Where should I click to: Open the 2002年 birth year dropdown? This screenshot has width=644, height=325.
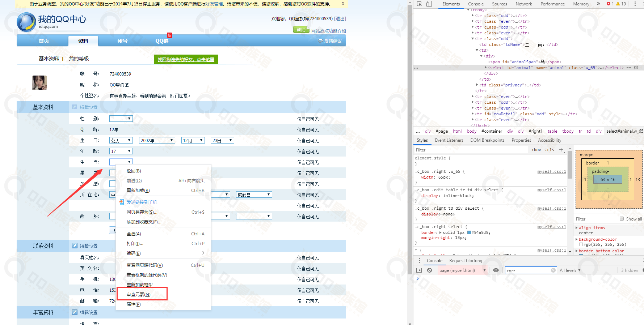(x=157, y=141)
